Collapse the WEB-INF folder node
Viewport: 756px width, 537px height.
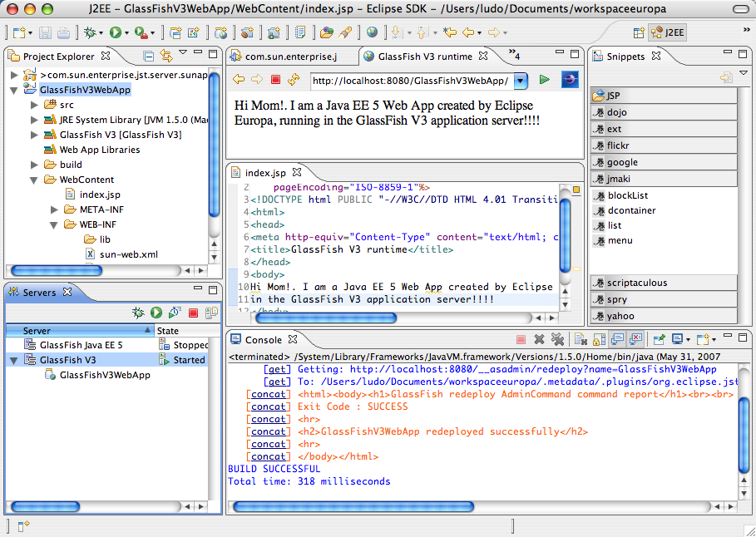54,224
